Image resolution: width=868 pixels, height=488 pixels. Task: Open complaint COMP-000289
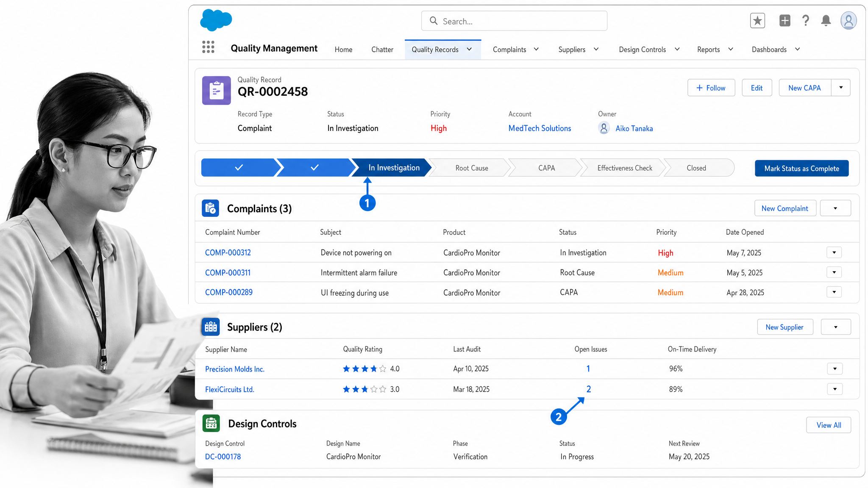click(229, 292)
